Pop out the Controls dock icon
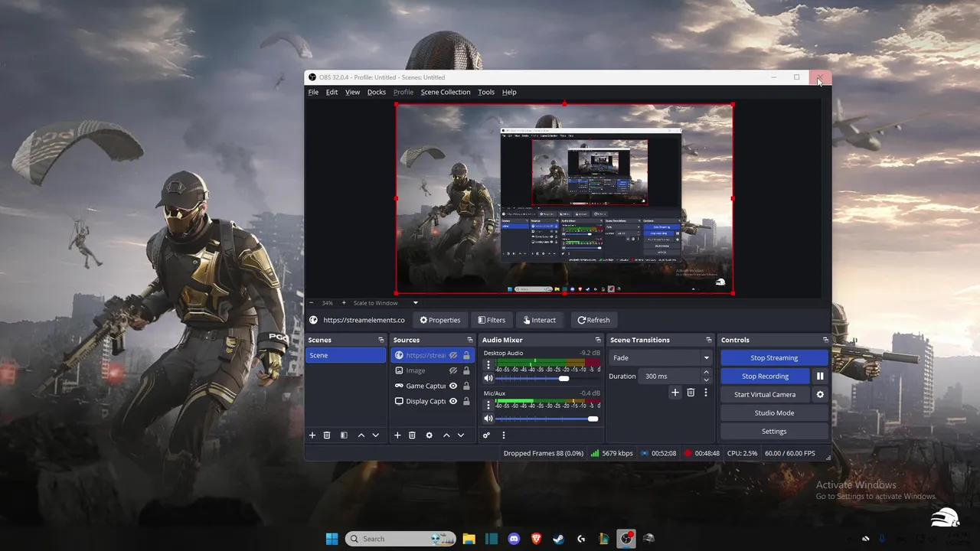 [825, 340]
